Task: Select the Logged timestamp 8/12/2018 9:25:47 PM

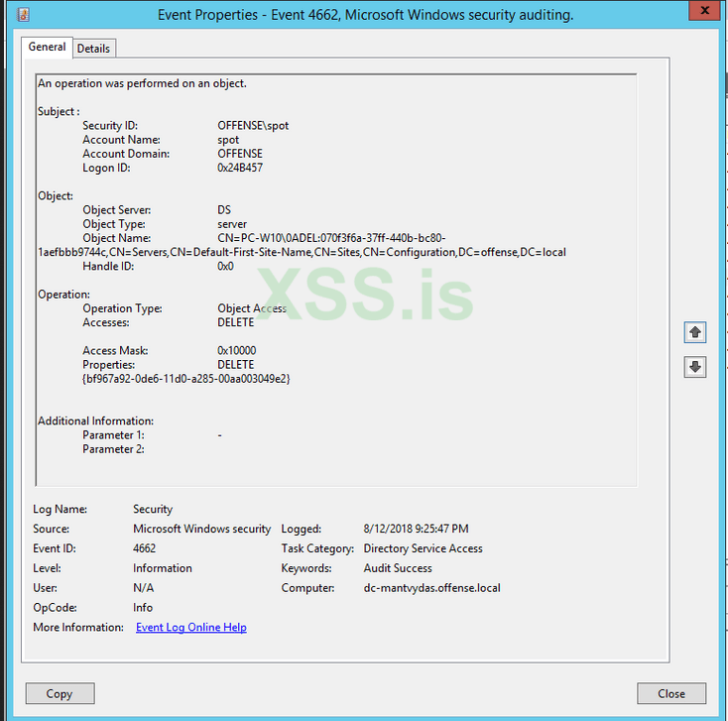Action: pos(416,529)
